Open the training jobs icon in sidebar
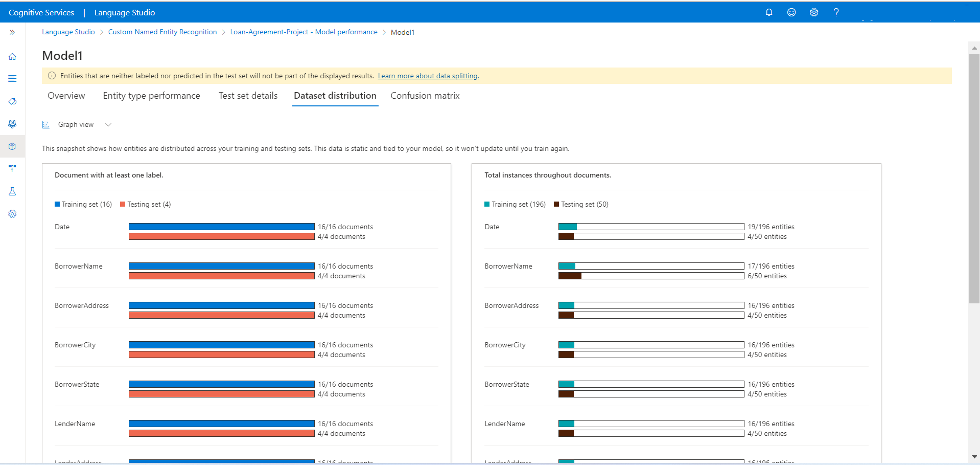Viewport: 980px width, 465px height. click(x=12, y=124)
